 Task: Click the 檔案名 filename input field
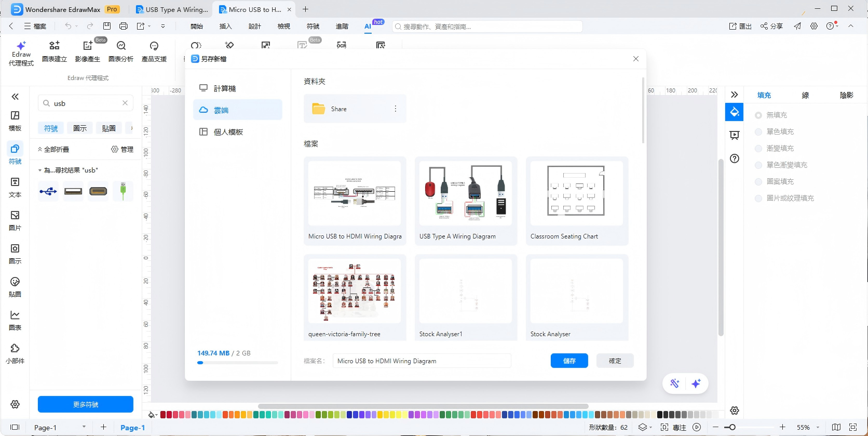tap(422, 361)
